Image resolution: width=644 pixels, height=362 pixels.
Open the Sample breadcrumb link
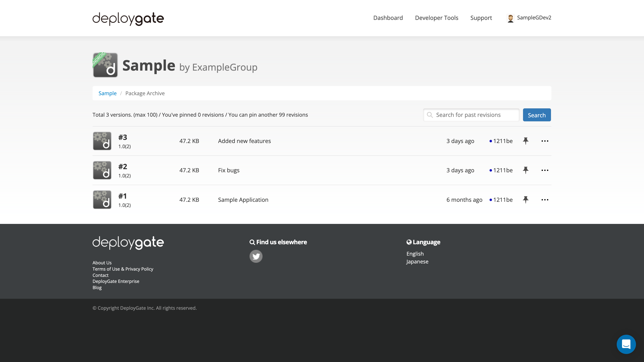click(x=108, y=93)
